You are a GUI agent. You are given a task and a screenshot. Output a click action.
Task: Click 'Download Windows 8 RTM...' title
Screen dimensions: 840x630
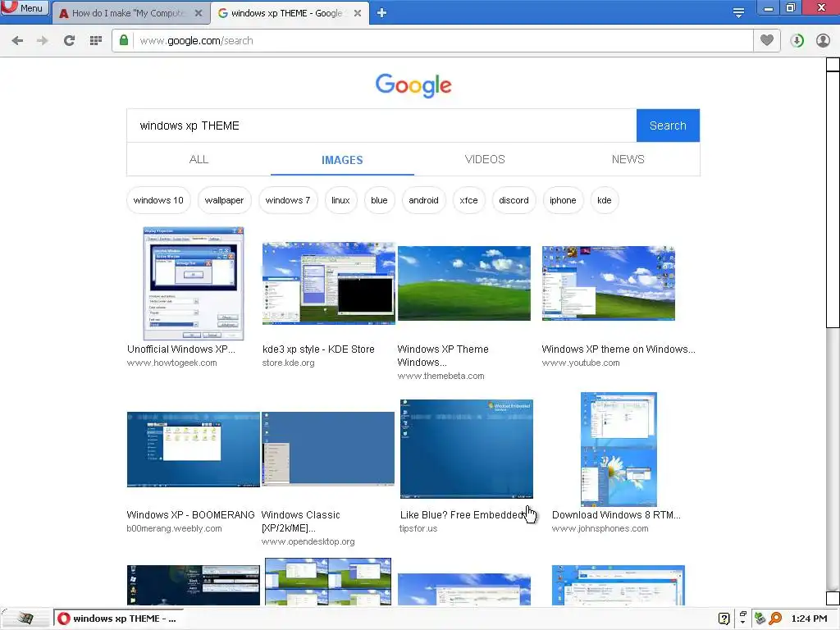pyautogui.click(x=616, y=515)
